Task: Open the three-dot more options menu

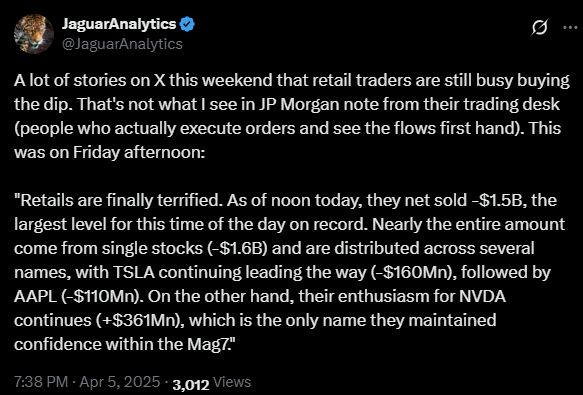Action: [x=570, y=27]
